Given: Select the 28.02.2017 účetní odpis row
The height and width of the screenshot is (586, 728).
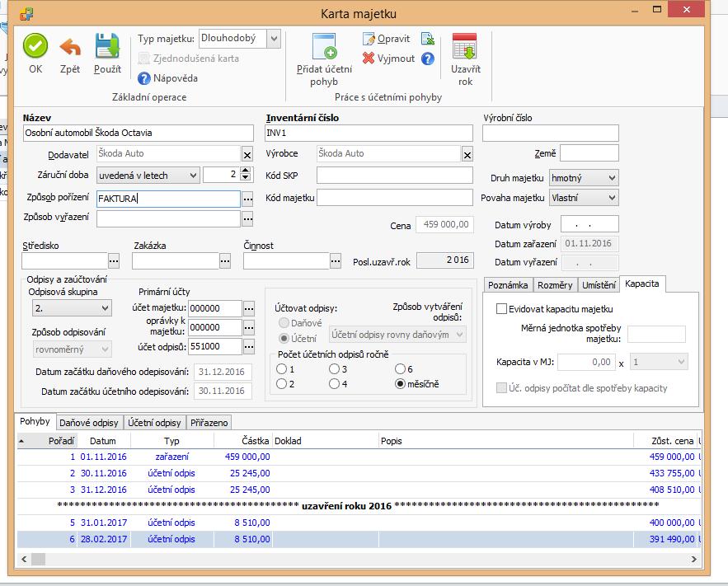Looking at the screenshot, I should [359, 539].
